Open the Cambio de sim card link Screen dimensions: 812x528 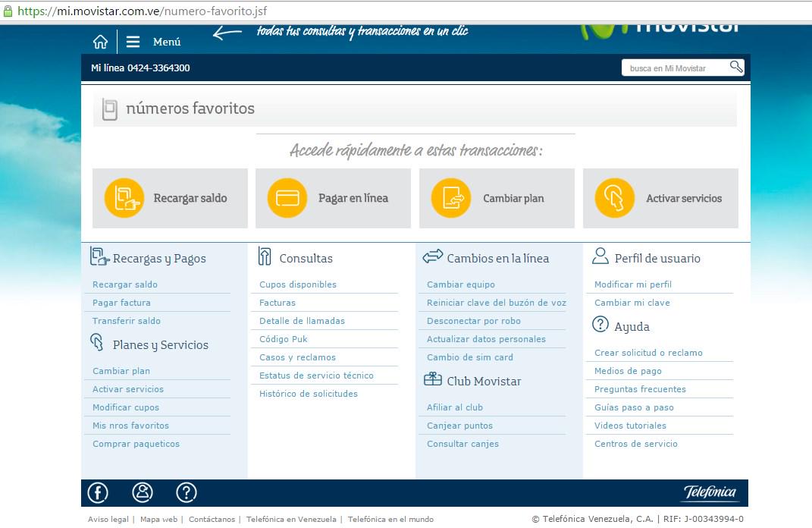tap(470, 357)
